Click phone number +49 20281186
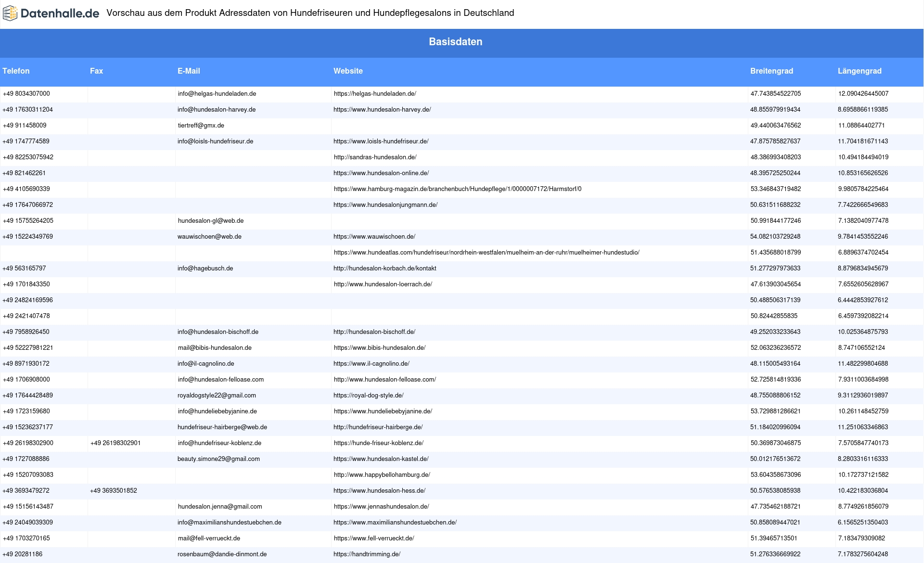The width and height of the screenshot is (924, 563). tap(23, 554)
